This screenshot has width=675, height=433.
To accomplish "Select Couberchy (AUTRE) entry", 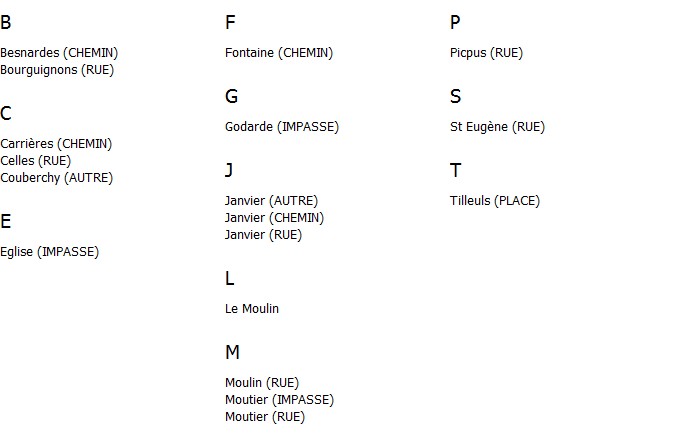I will coord(56,178).
